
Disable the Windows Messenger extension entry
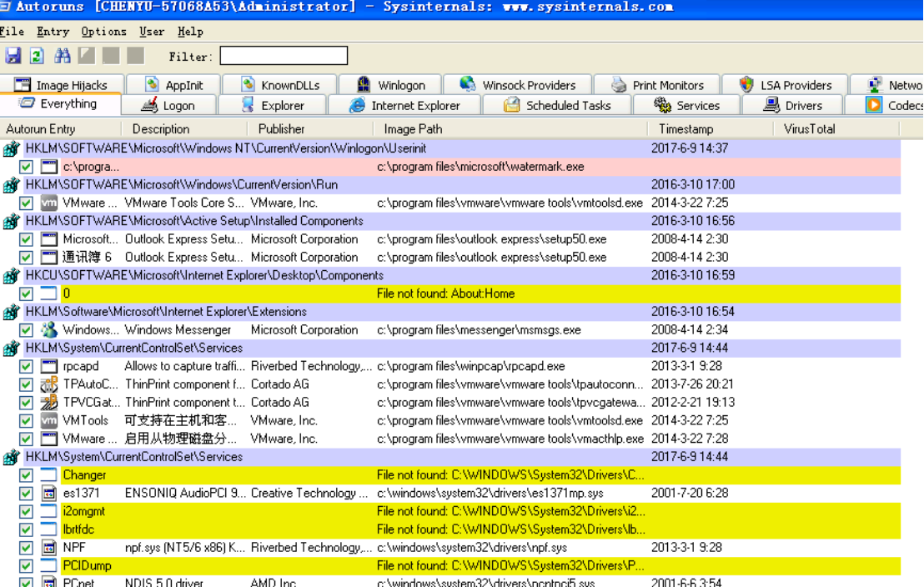click(26, 330)
